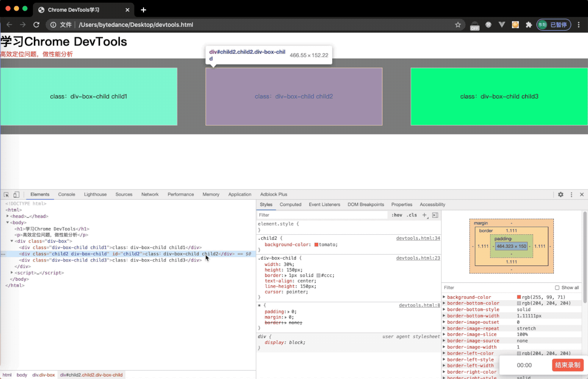
Task: Expand border-image-slice computed property
Action: tap(444, 335)
